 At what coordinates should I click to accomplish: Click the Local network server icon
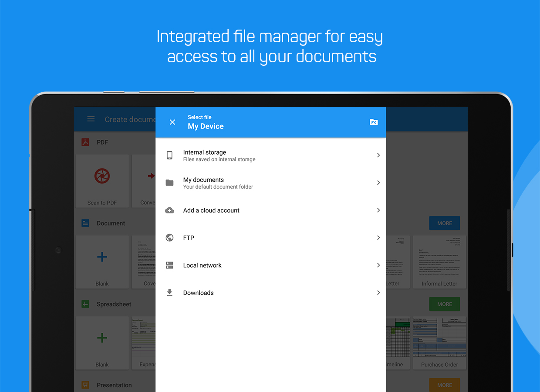coord(170,265)
